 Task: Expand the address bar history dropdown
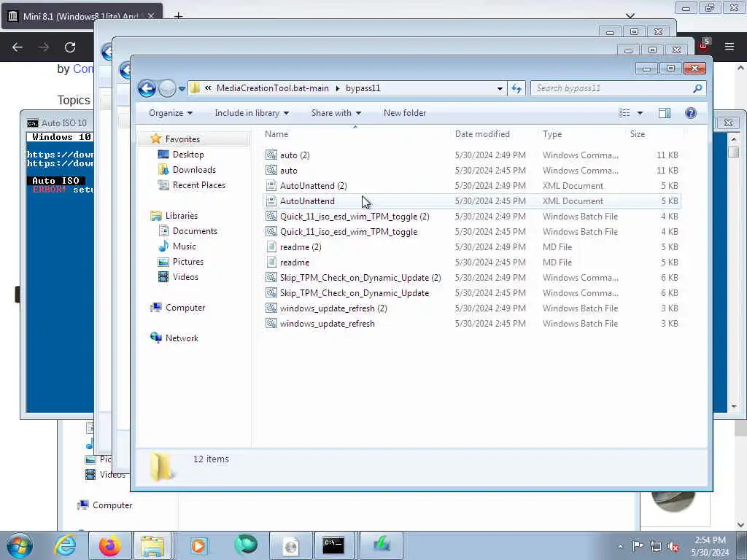point(500,88)
